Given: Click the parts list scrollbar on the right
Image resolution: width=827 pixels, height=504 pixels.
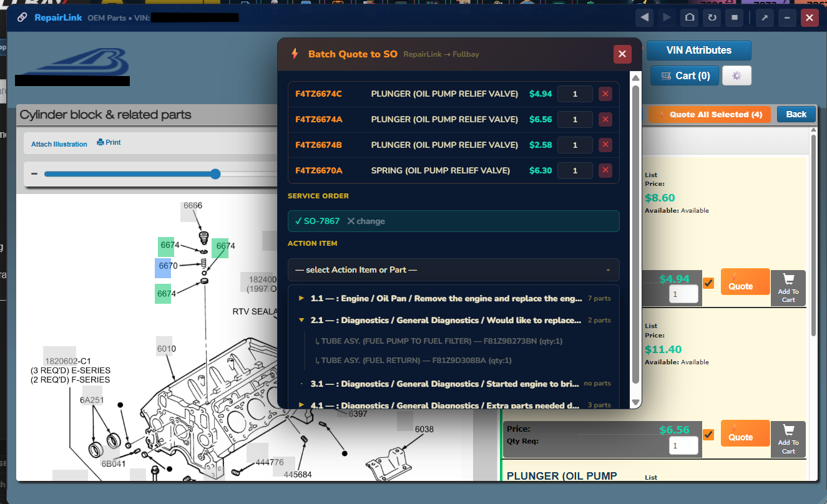Looking at the screenshot, I should pyautogui.click(x=813, y=236).
